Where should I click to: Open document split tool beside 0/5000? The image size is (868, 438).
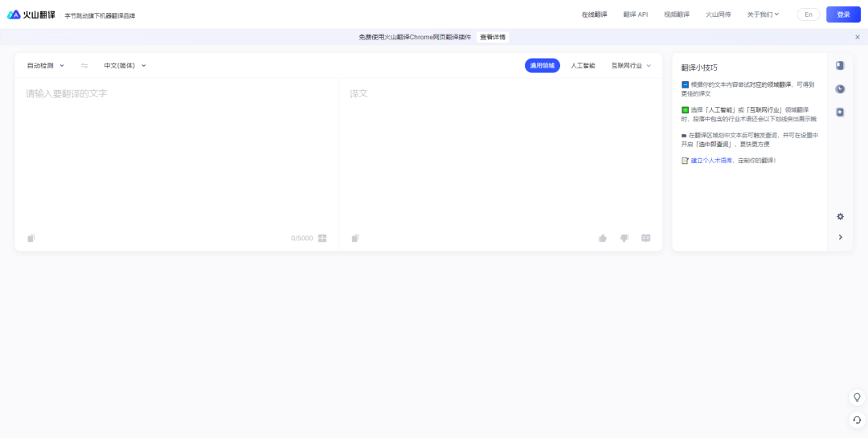[322, 238]
